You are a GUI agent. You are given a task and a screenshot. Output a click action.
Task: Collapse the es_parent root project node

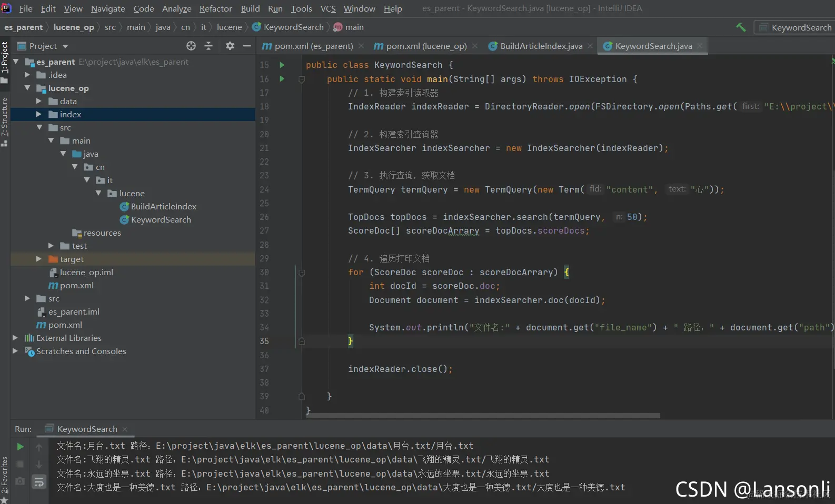point(16,62)
